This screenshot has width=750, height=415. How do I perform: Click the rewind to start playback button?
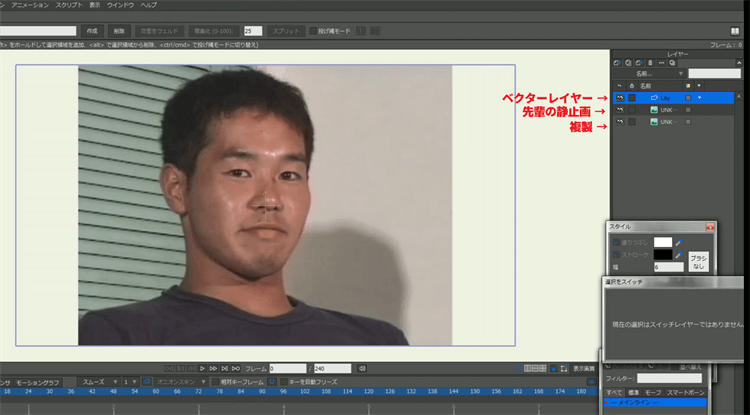click(168, 369)
